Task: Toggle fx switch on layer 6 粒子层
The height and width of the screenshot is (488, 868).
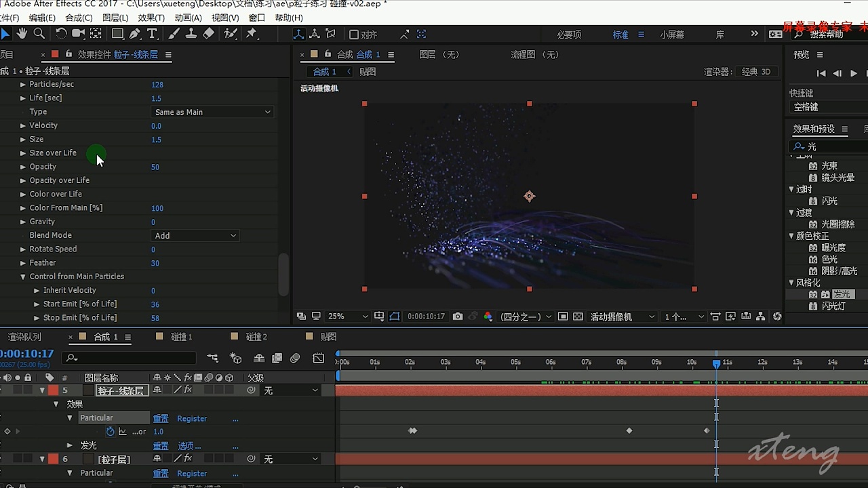Action: [x=188, y=459]
